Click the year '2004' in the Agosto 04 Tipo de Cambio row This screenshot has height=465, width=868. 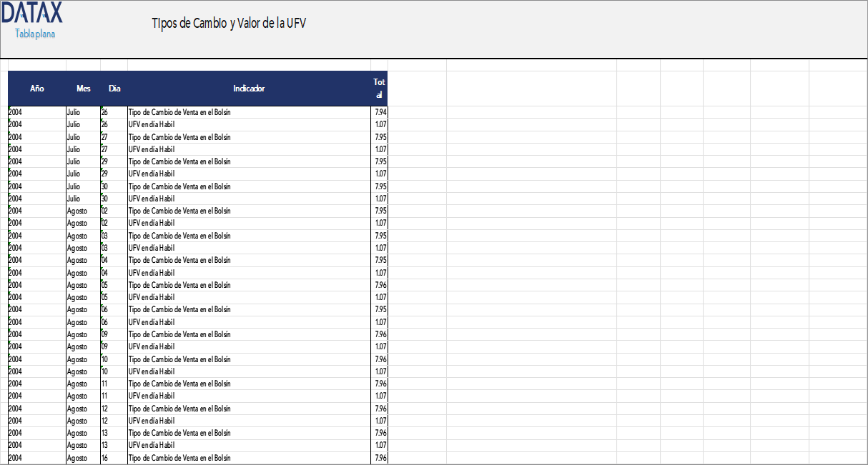tap(37, 260)
